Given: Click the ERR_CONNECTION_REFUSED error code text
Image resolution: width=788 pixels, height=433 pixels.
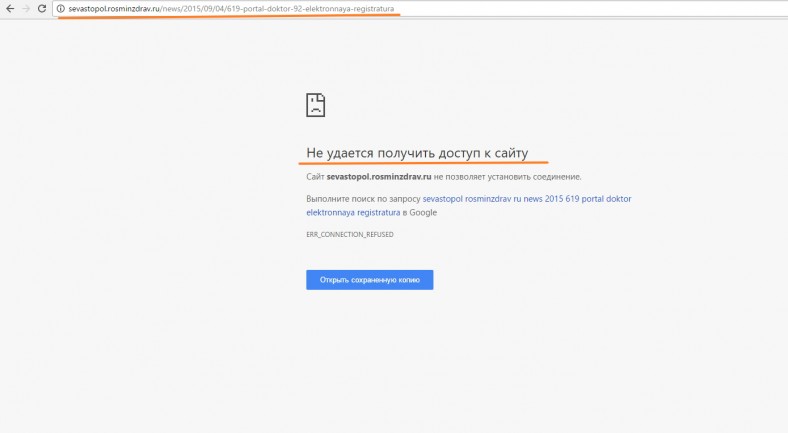Looking at the screenshot, I should pos(350,235).
